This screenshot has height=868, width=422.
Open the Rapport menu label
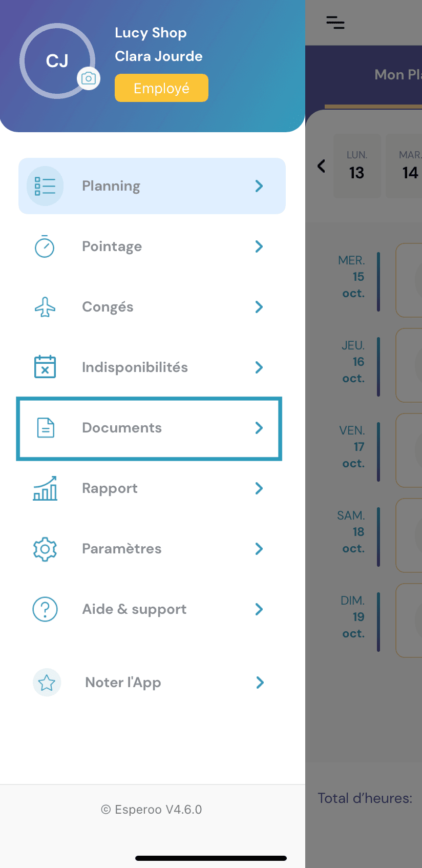[x=110, y=488]
